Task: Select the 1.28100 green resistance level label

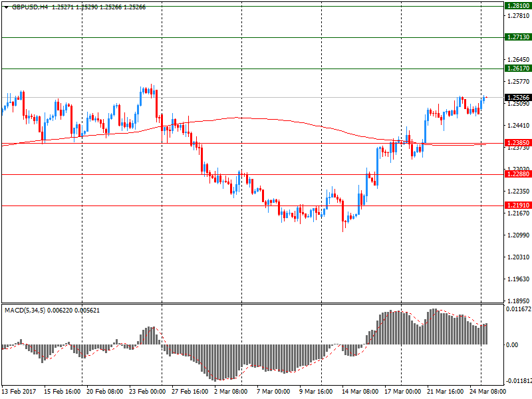Action: click(518, 6)
